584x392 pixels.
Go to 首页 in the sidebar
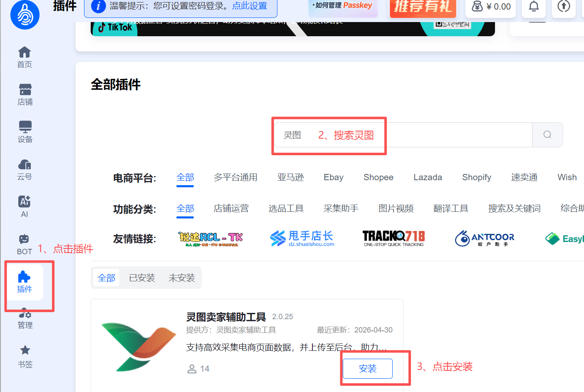[25, 57]
